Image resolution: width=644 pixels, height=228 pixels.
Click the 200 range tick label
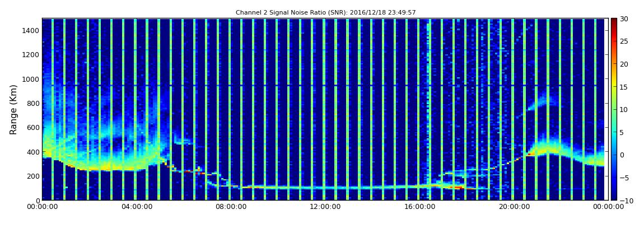pos(33,176)
